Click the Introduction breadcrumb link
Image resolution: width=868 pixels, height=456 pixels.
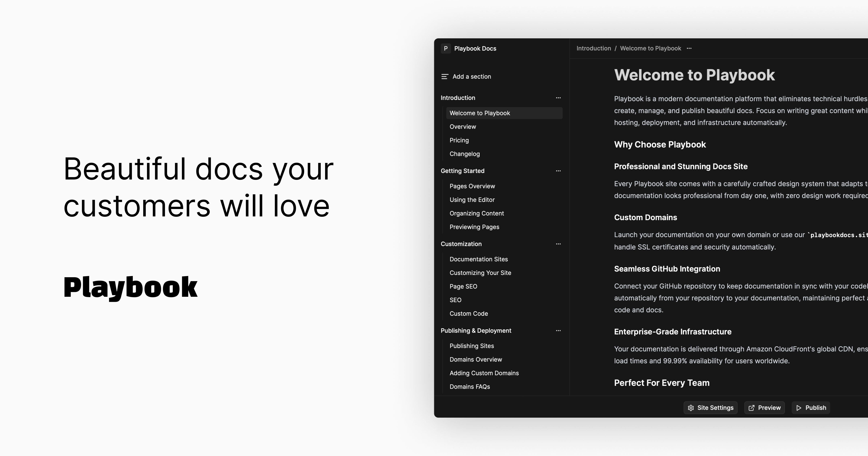point(593,48)
